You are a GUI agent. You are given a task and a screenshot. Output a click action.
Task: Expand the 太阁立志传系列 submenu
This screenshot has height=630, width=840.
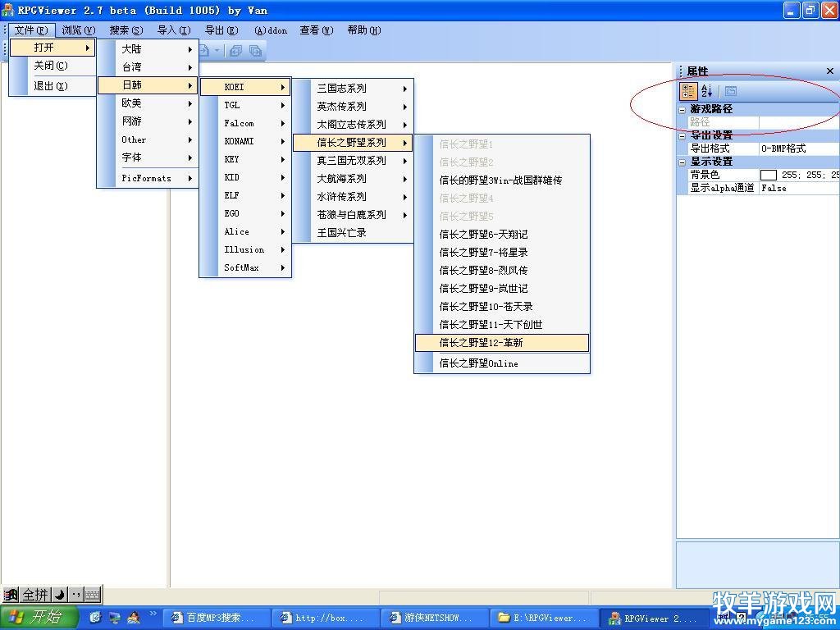pyautogui.click(x=353, y=125)
